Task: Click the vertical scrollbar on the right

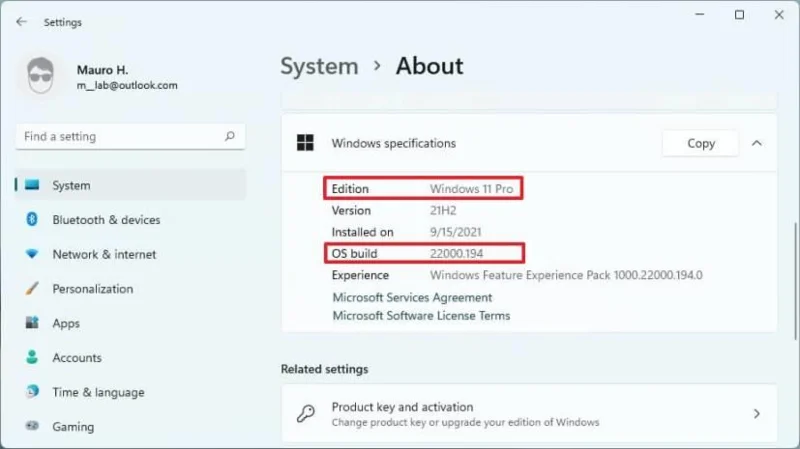Action: click(795, 281)
